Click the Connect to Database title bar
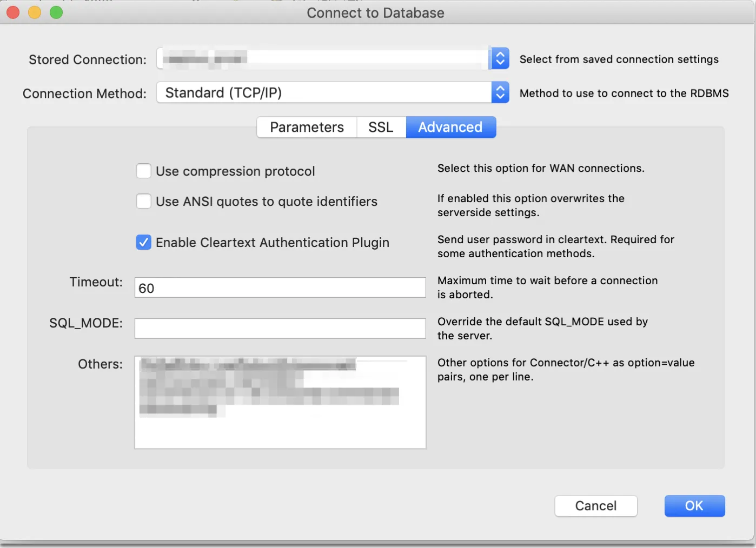756x548 pixels. (x=375, y=13)
